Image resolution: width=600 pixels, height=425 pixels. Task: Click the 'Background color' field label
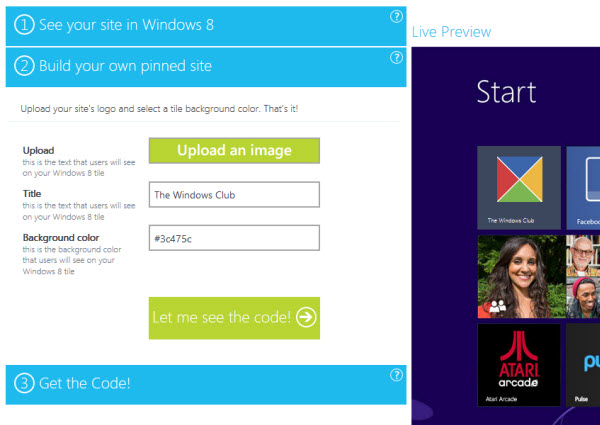pyautogui.click(x=61, y=238)
